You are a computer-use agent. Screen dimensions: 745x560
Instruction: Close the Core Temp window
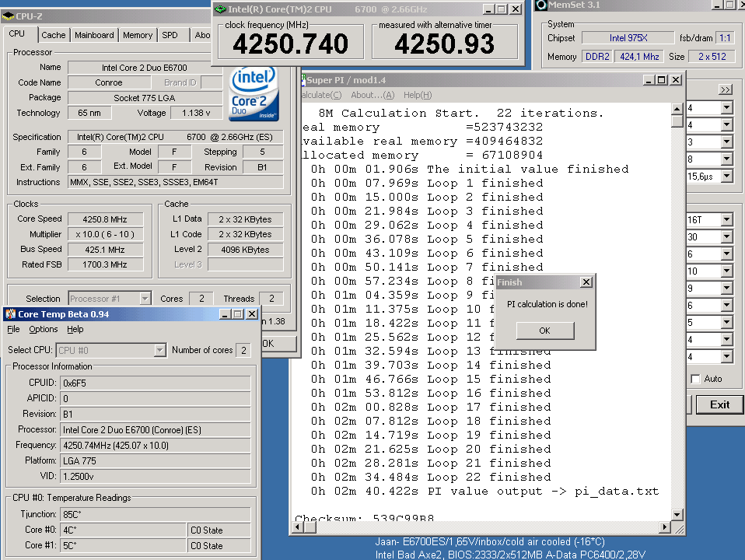coord(252,313)
